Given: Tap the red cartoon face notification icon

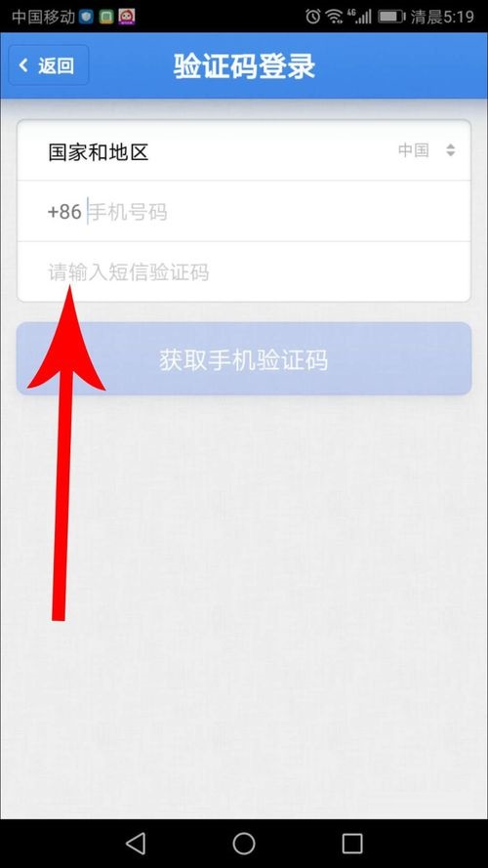Looking at the screenshot, I should click(127, 17).
